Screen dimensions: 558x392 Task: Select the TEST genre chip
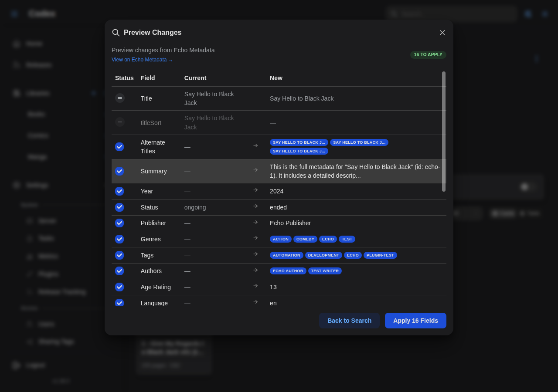pyautogui.click(x=347, y=239)
